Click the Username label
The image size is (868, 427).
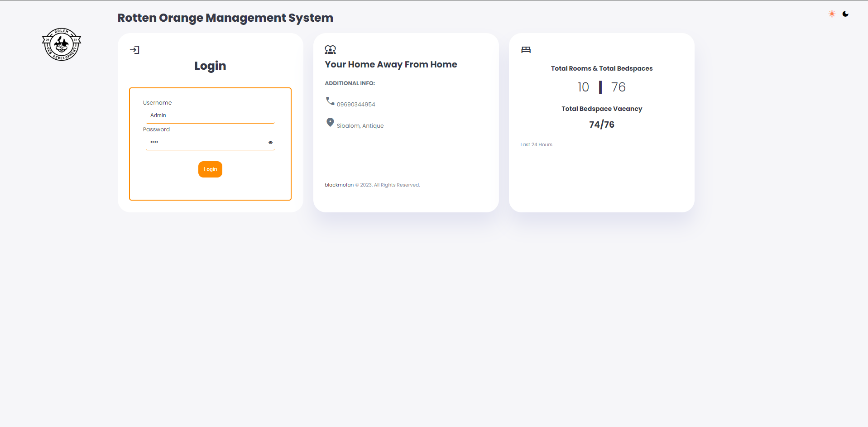pos(157,103)
